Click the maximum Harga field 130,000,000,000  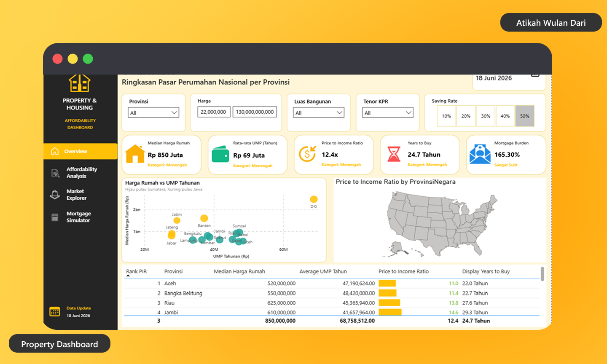(255, 112)
